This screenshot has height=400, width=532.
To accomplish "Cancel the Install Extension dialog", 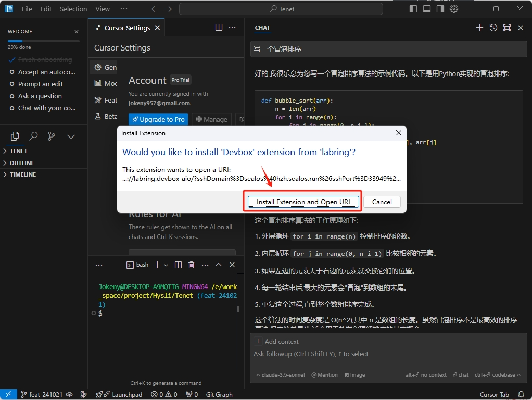I will point(382,202).
